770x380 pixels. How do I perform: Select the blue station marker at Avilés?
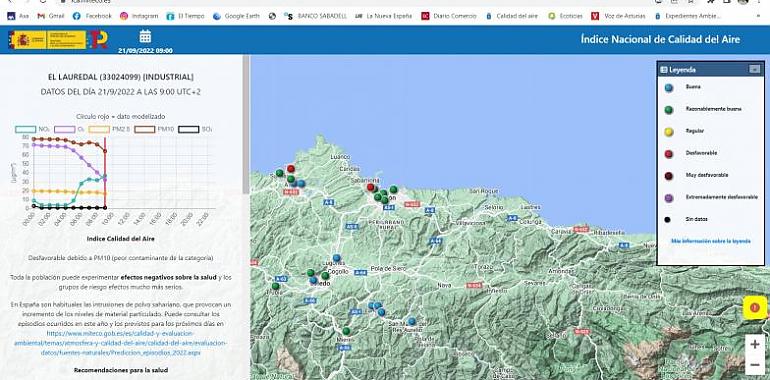coord(301,184)
